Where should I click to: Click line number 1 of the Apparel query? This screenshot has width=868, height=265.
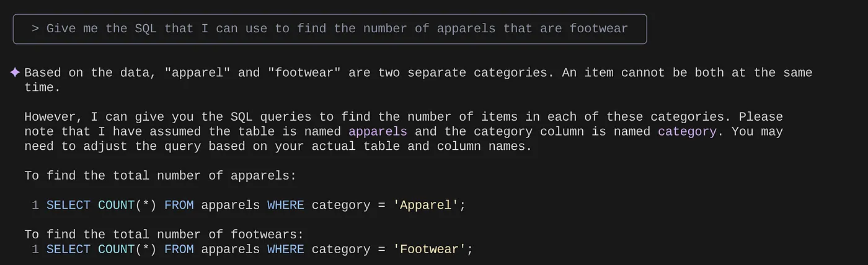pyautogui.click(x=35, y=205)
